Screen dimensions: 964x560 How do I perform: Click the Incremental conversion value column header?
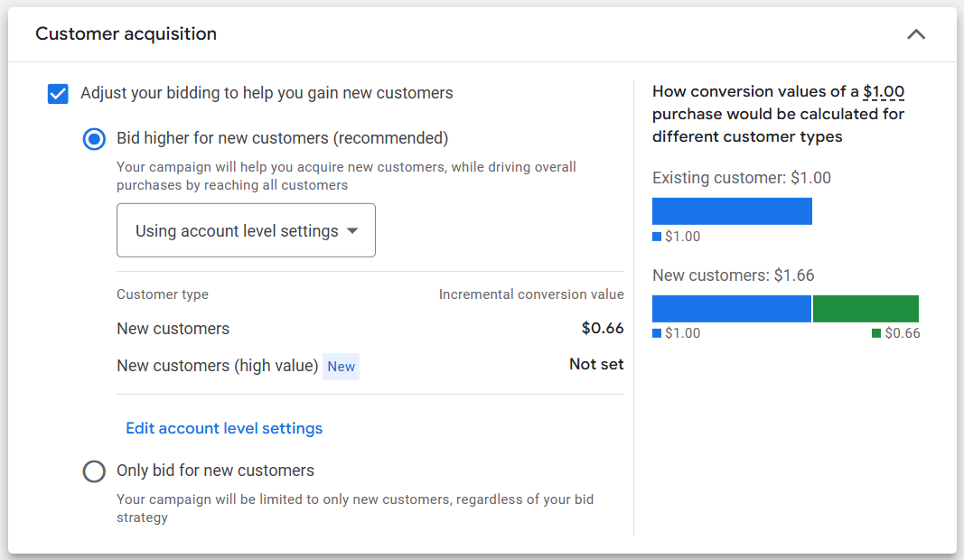[x=531, y=294]
